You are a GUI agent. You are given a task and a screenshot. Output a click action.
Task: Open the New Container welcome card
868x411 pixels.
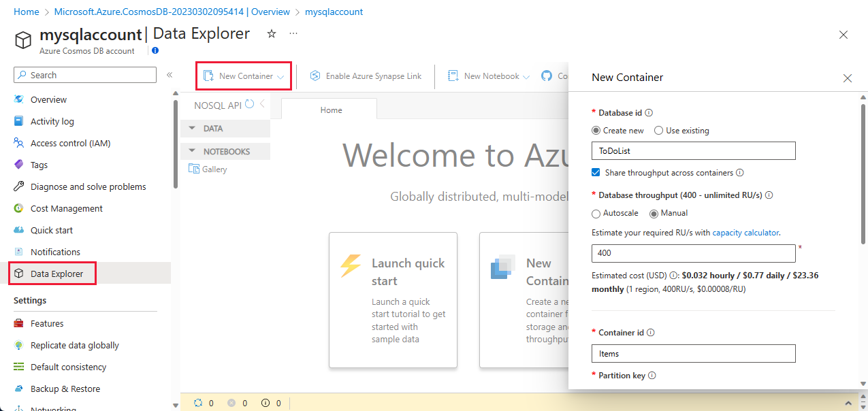524,300
